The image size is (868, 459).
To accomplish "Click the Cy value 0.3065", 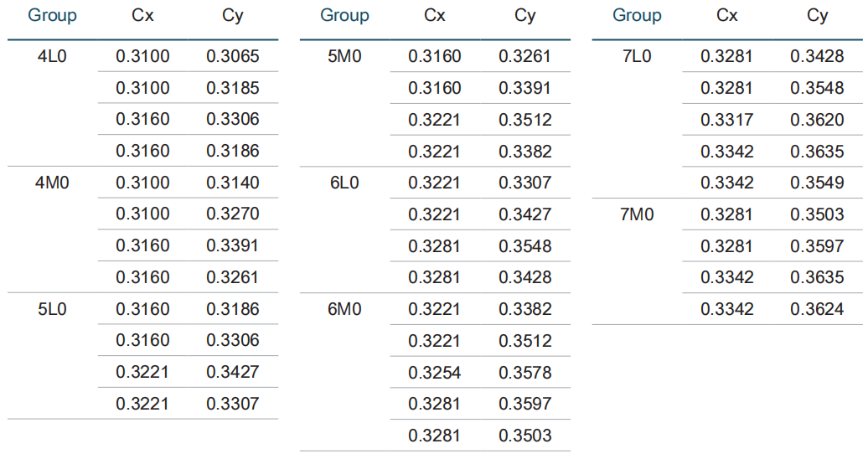I will click(233, 56).
